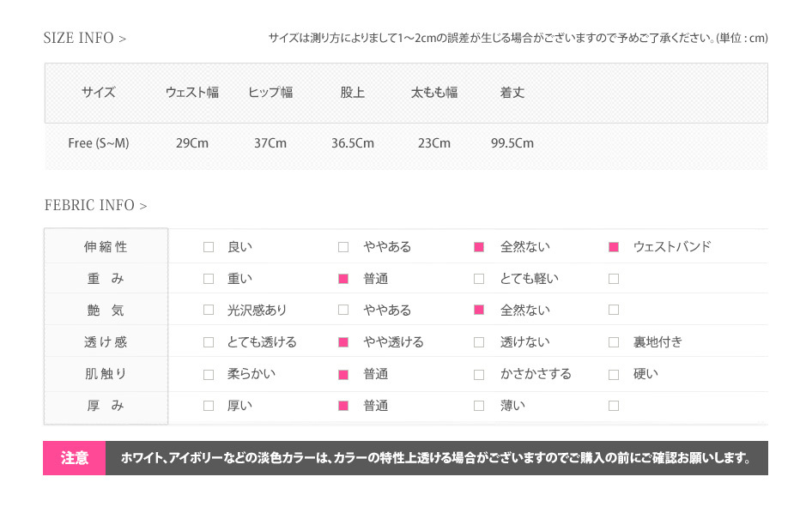The height and width of the screenshot is (525, 812).
Task: Check the 裏地付き checkbox
Action: click(x=614, y=342)
